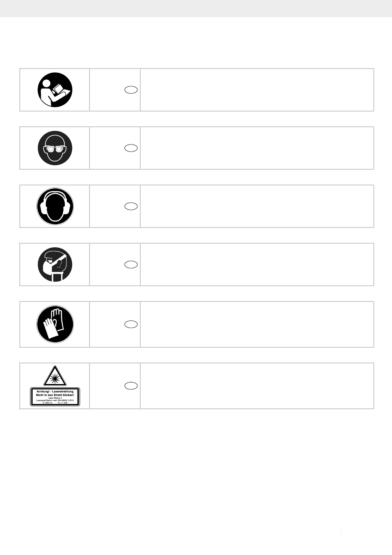Select the laser radiation warning triangle
Screen dimensions: 392x555
pos(55,375)
